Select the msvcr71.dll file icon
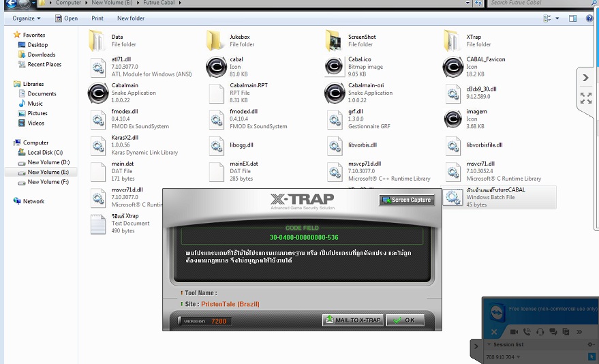Viewport: 599px width, 364px height. point(453,172)
